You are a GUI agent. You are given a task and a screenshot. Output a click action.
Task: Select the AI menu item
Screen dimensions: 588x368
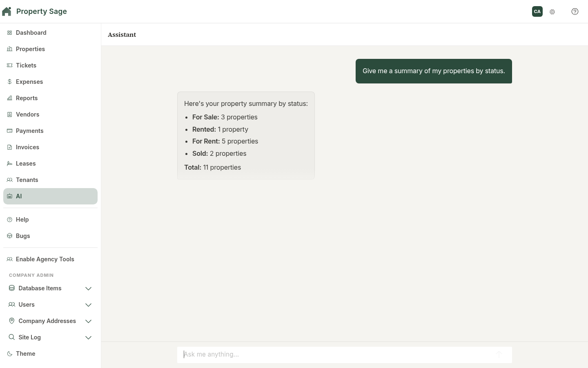pyautogui.click(x=50, y=196)
